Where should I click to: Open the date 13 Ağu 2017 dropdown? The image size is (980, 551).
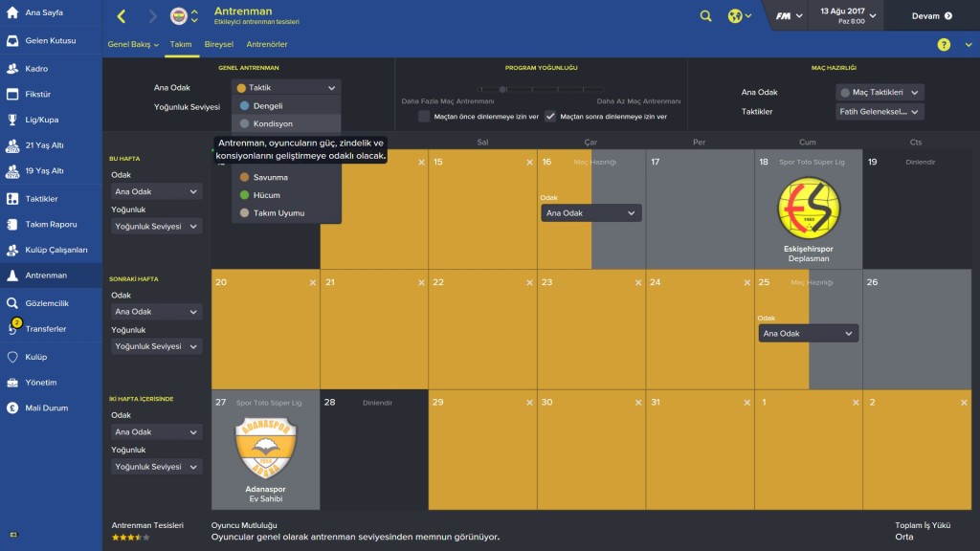(x=848, y=15)
